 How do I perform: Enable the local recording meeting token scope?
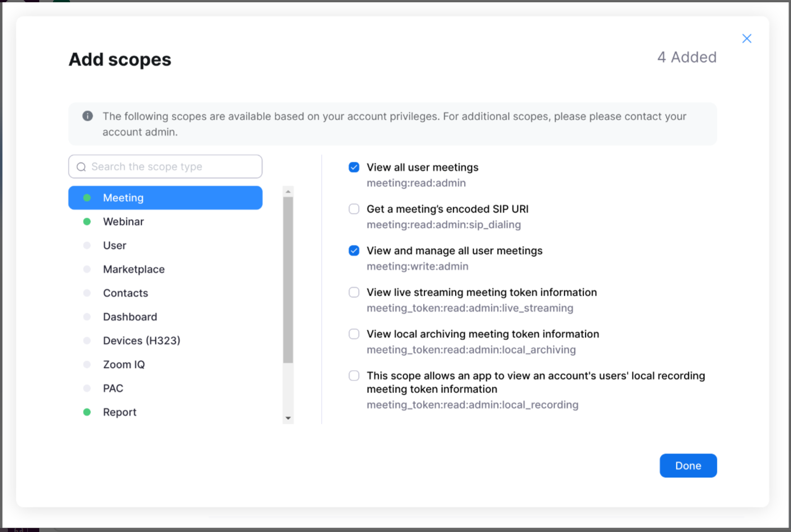click(354, 376)
